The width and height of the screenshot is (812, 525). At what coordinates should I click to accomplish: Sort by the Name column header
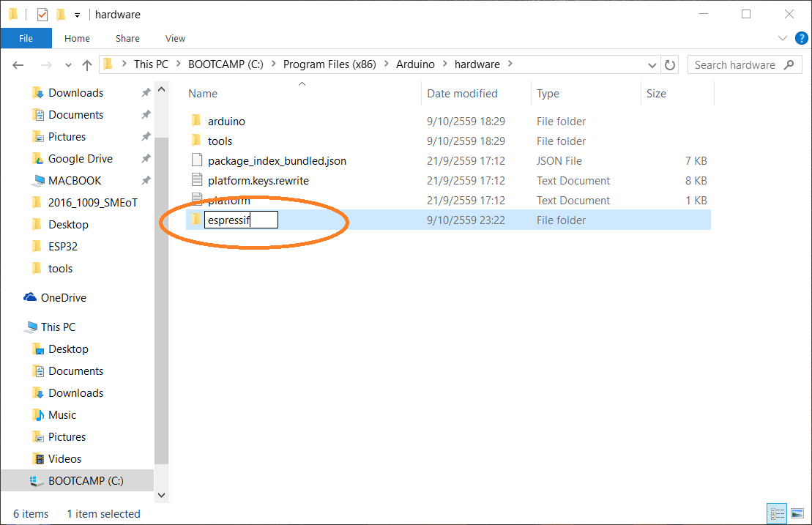(x=203, y=94)
